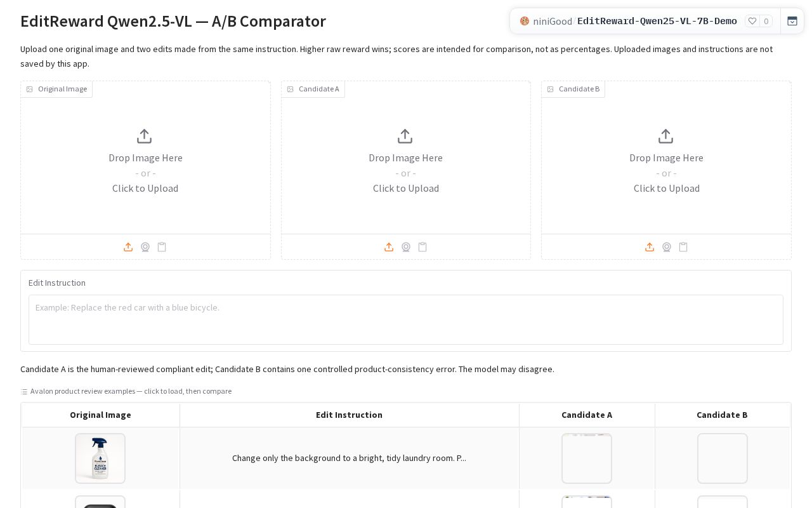Click upload icon under Candidate B
The image size is (812, 508).
(x=650, y=247)
